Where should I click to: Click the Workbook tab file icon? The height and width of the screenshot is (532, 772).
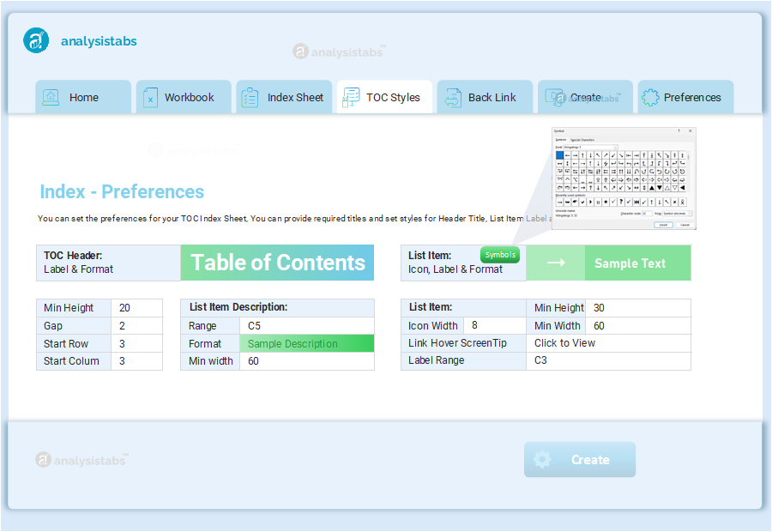click(x=150, y=98)
